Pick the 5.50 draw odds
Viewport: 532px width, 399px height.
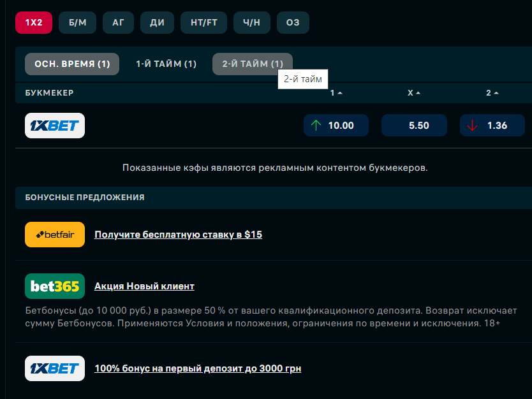pos(414,126)
